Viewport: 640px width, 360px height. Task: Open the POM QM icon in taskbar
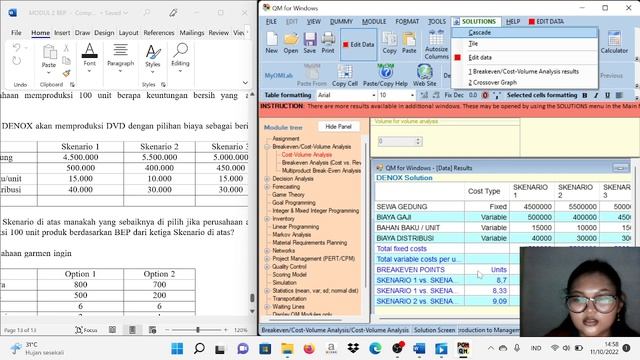pyautogui.click(x=463, y=349)
